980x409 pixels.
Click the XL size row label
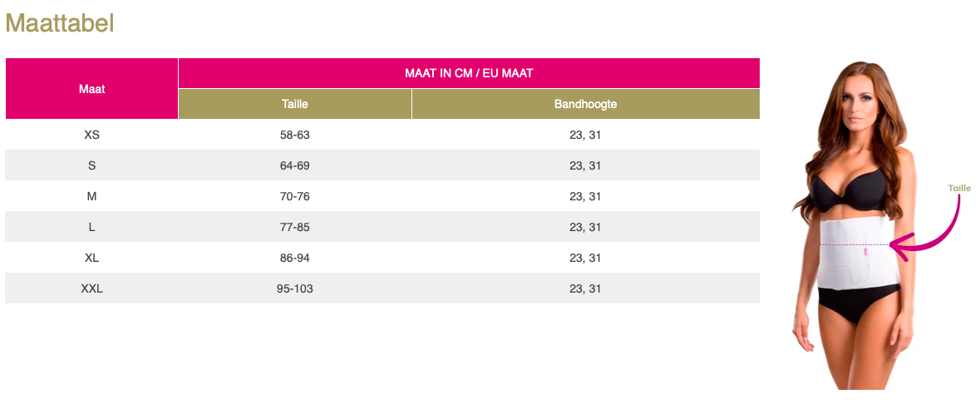91,258
